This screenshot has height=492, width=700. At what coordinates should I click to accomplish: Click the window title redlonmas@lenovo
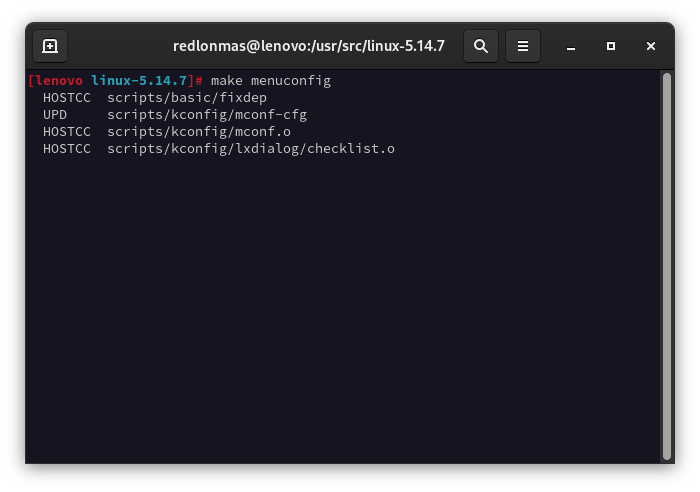coord(308,46)
